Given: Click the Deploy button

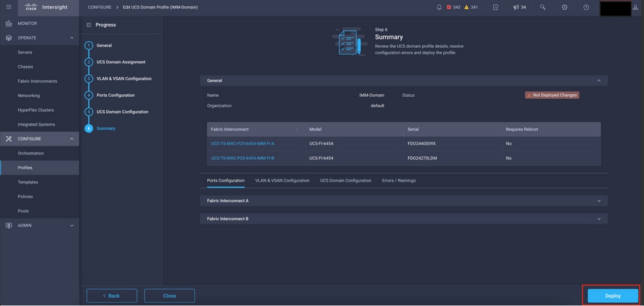Looking at the screenshot, I should tap(613, 296).
